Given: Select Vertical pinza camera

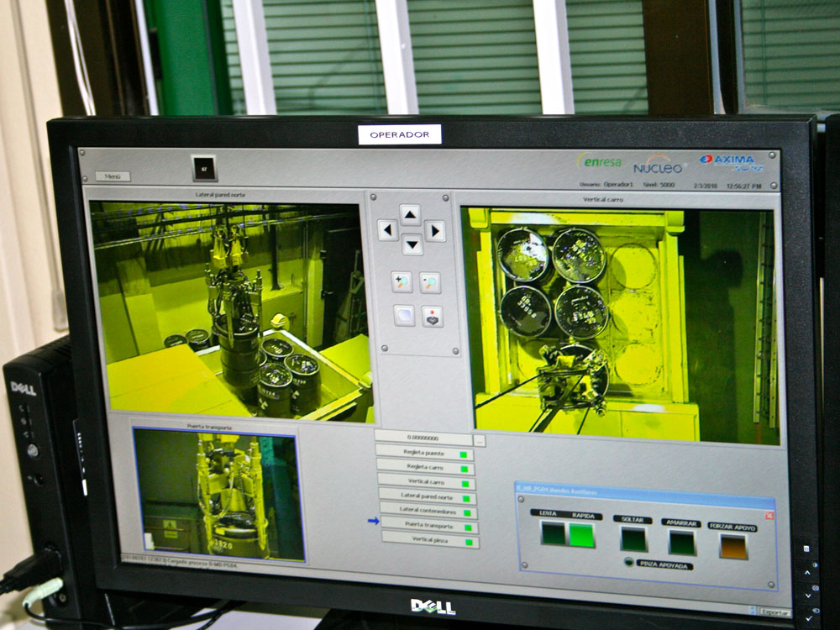Looking at the screenshot, I should 430,542.
